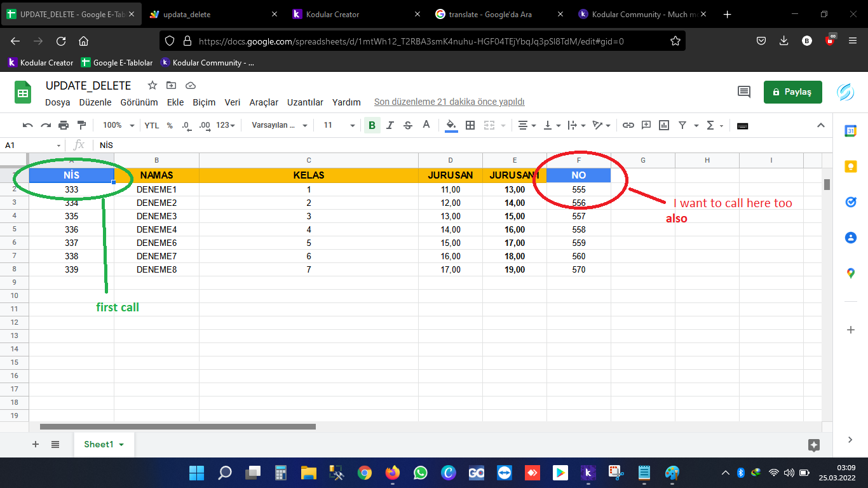Insert a link with the chain icon
Screen dimensions: 868x488
coord(628,125)
